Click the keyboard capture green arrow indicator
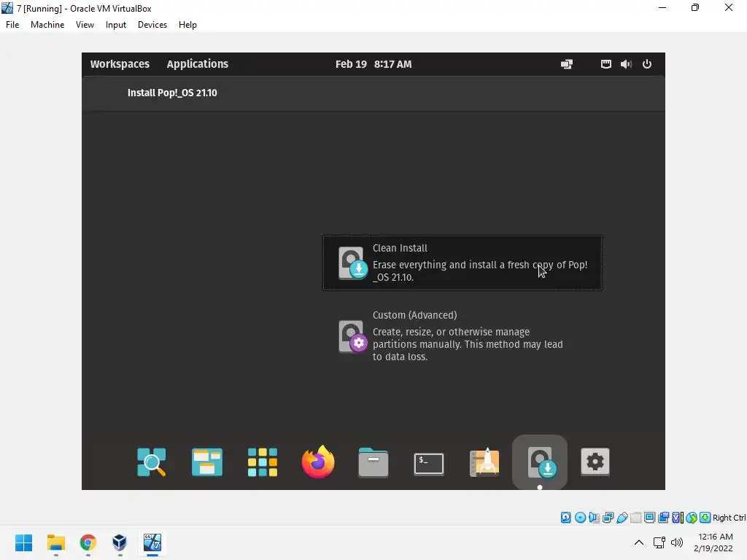This screenshot has width=747, height=560. (705, 518)
